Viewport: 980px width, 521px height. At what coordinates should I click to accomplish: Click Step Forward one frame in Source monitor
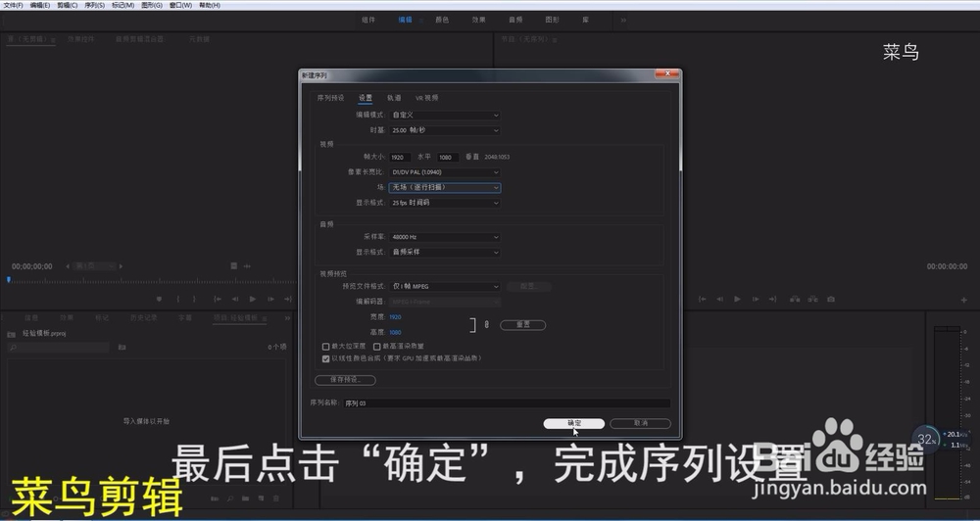pos(270,300)
